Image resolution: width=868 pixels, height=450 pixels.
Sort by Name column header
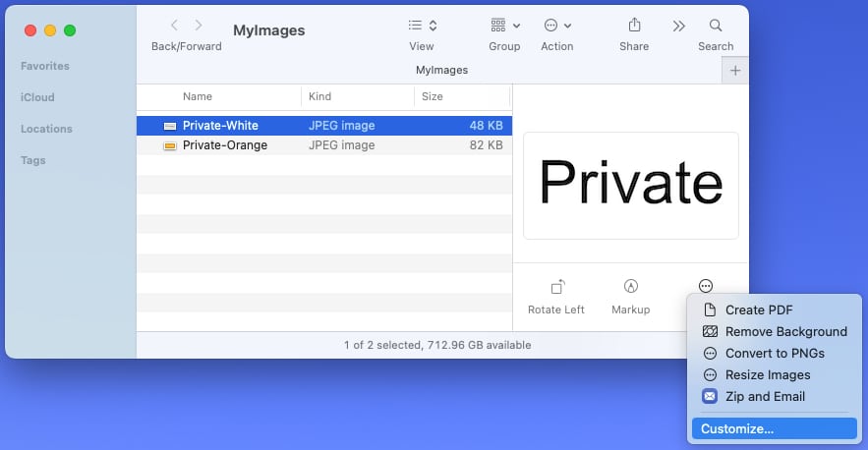click(198, 96)
